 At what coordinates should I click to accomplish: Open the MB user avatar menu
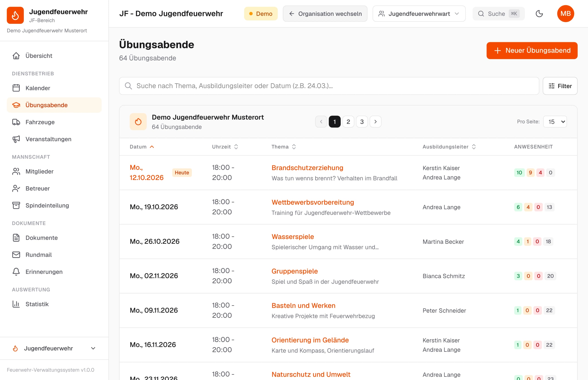point(565,14)
